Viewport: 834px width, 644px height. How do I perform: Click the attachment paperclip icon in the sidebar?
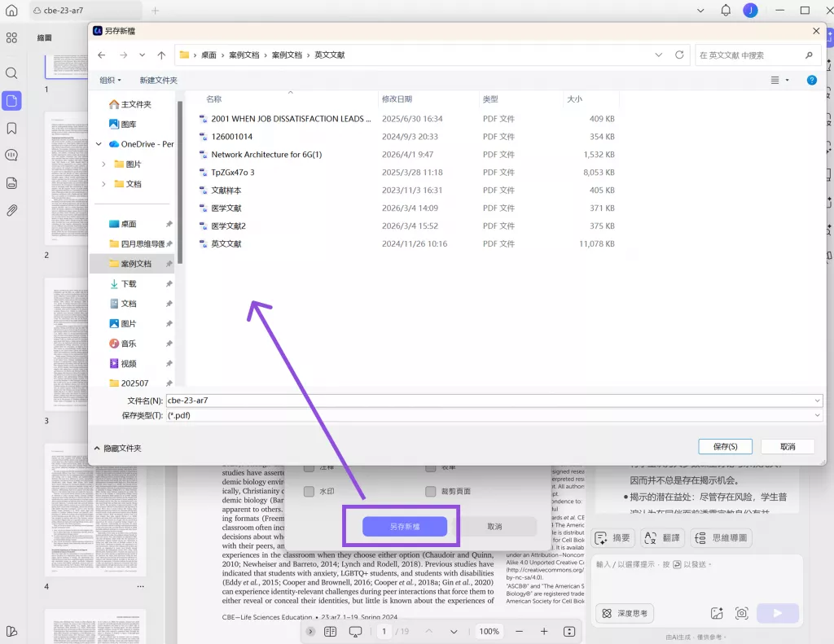point(11,211)
